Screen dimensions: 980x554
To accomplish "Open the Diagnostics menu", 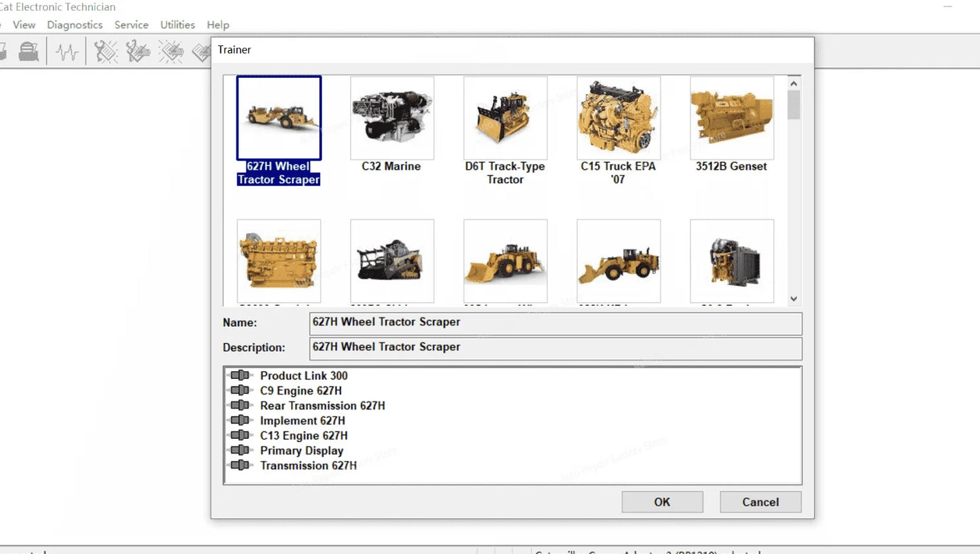I will 75,24.
